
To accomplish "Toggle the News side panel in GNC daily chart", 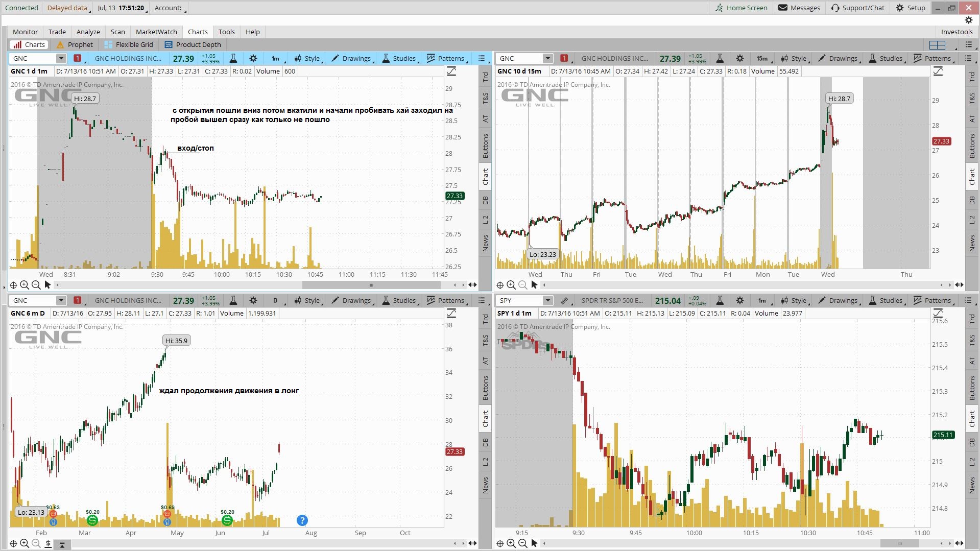I will pyautogui.click(x=485, y=485).
